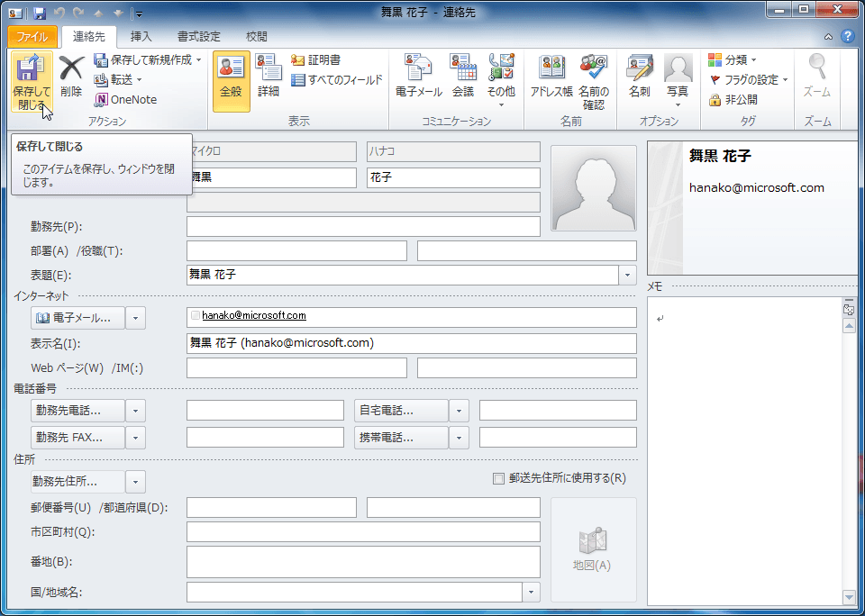Viewport: 865px width, 616px height.
Task: Open the Address Book (アドレス帳)
Action: pos(551,77)
